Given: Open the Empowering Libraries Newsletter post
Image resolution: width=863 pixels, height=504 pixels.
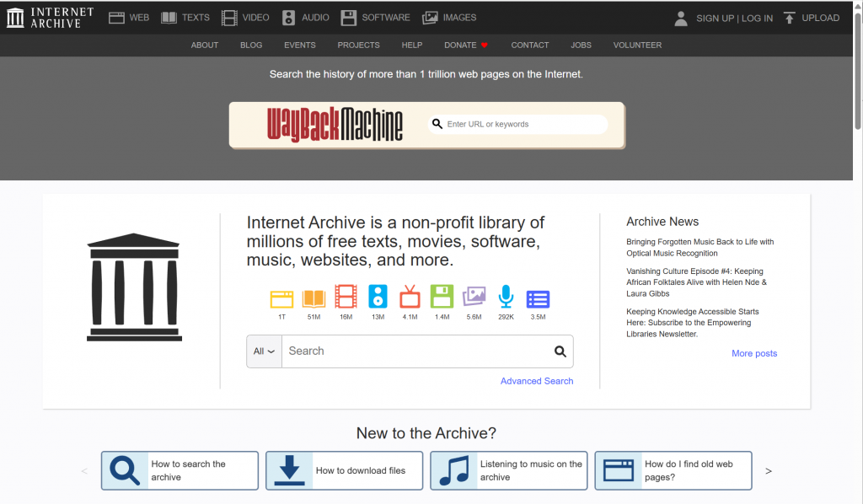Looking at the screenshot, I should (x=693, y=323).
